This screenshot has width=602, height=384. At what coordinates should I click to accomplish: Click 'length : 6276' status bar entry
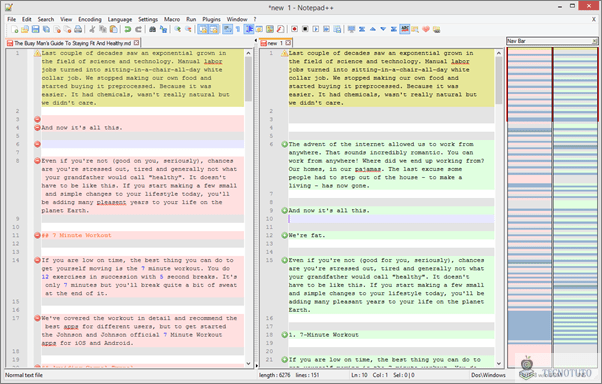(x=275, y=375)
